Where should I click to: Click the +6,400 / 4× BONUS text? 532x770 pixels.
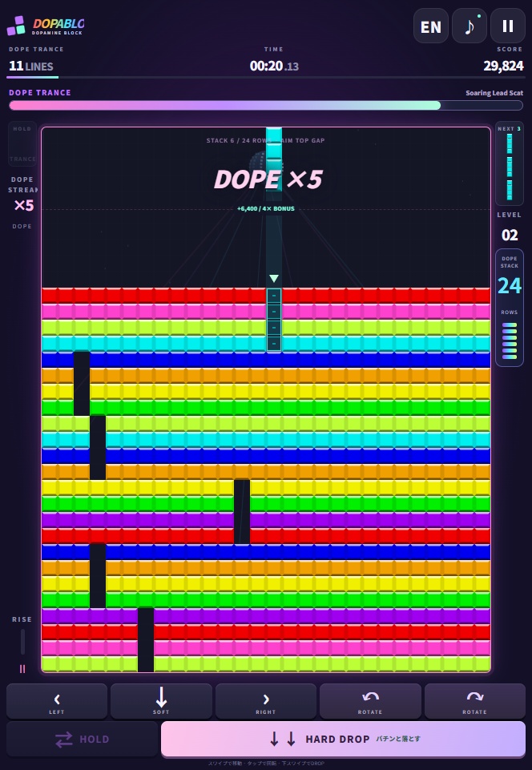266,208
